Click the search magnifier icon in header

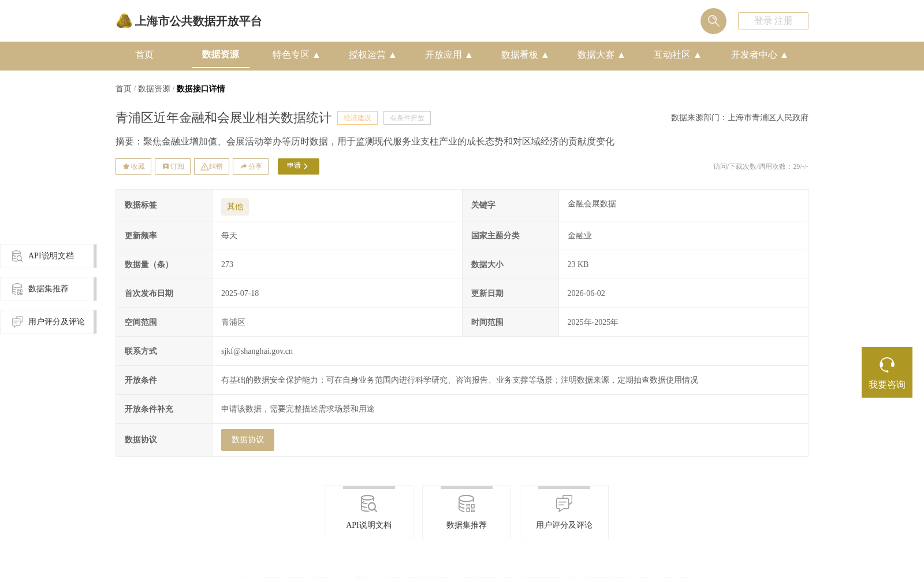coord(713,21)
